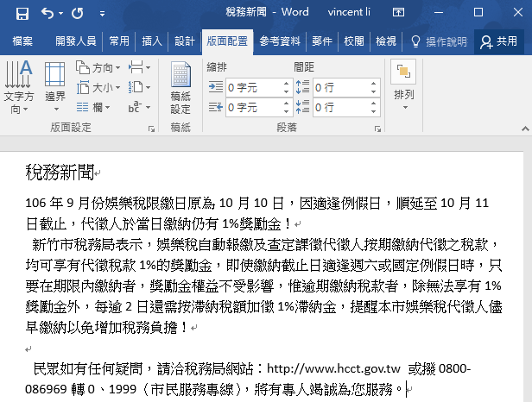This screenshot has height=402, width=532.
Task: Click the right indent value field
Action: 254,108
